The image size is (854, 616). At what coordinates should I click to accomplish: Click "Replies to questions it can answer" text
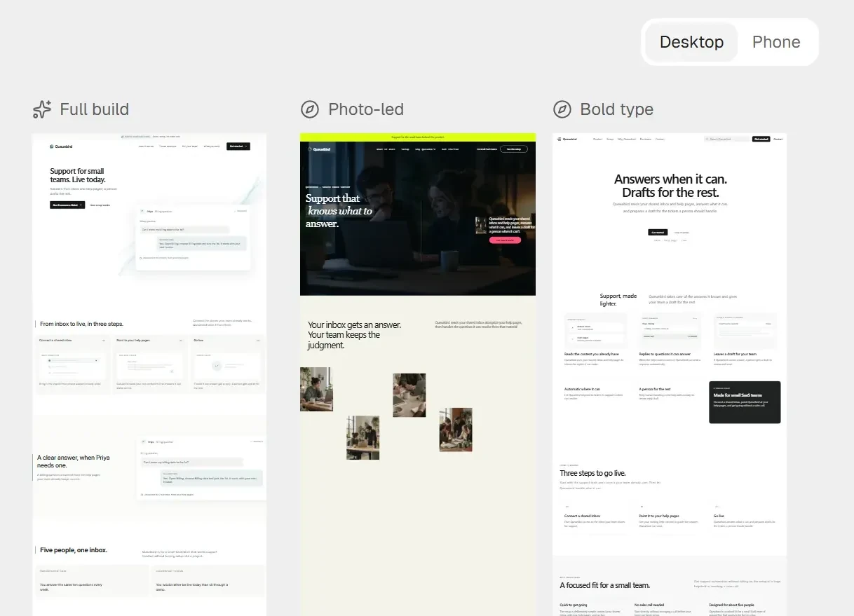point(665,354)
